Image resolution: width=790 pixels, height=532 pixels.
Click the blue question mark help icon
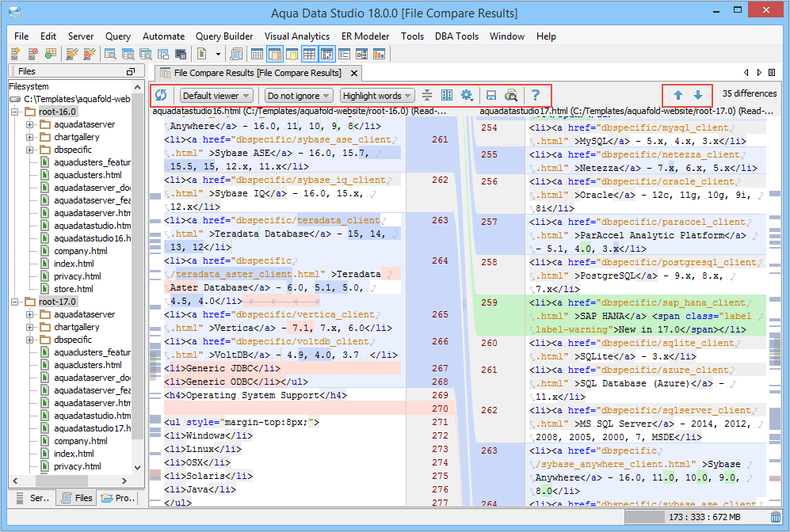coord(536,96)
